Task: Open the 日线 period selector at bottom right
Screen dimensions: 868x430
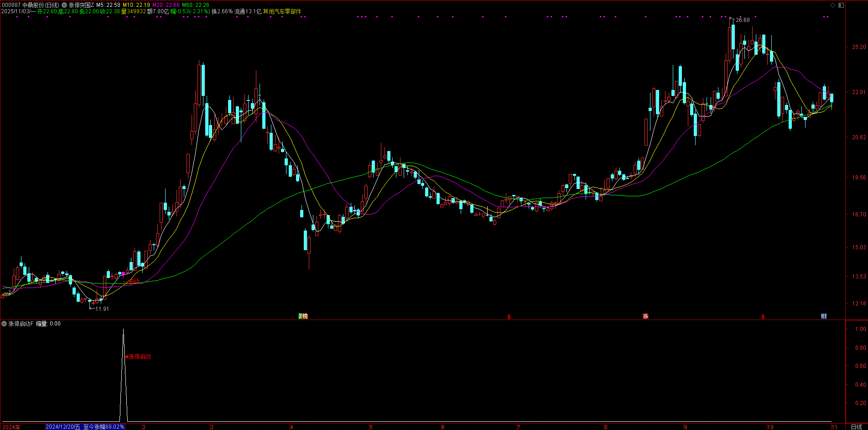Action: [x=856, y=427]
